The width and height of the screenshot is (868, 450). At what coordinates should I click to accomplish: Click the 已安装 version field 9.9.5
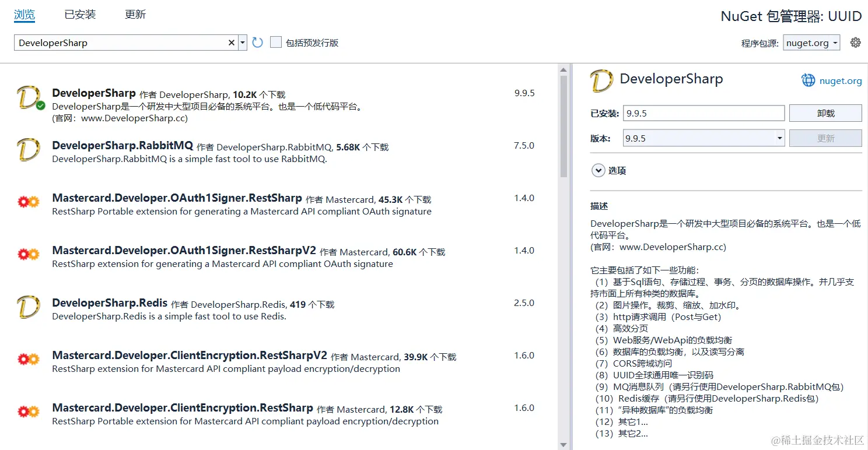pyautogui.click(x=703, y=114)
